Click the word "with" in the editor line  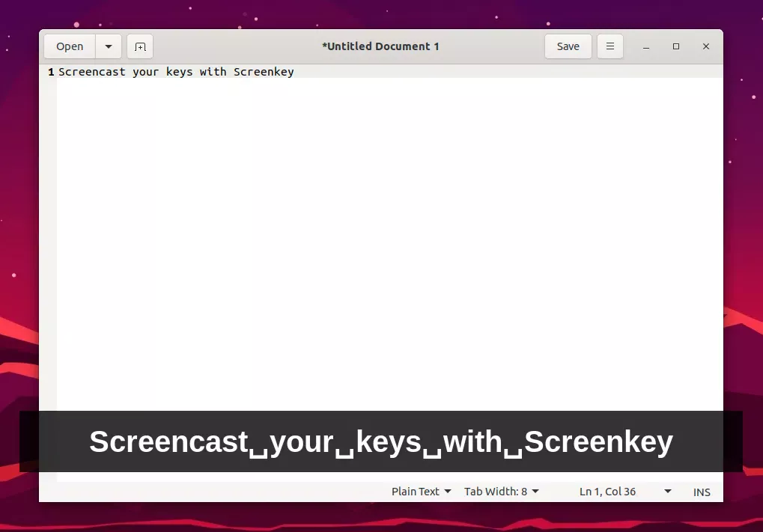coord(213,72)
